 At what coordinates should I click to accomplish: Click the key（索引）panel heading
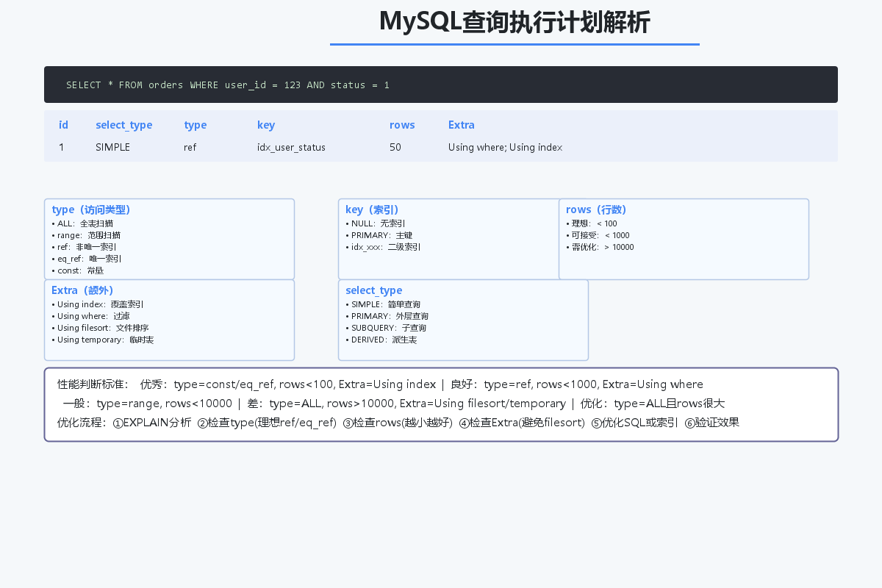372,209
